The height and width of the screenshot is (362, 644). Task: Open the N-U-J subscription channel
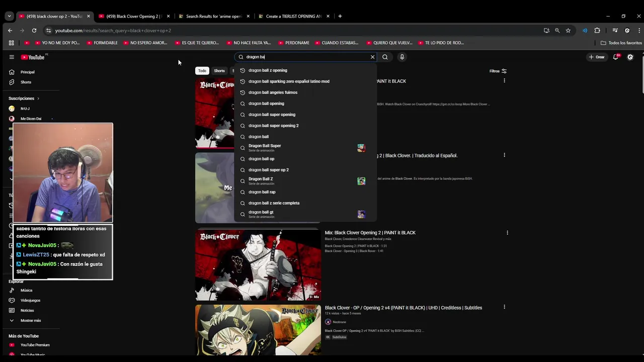(x=25, y=109)
